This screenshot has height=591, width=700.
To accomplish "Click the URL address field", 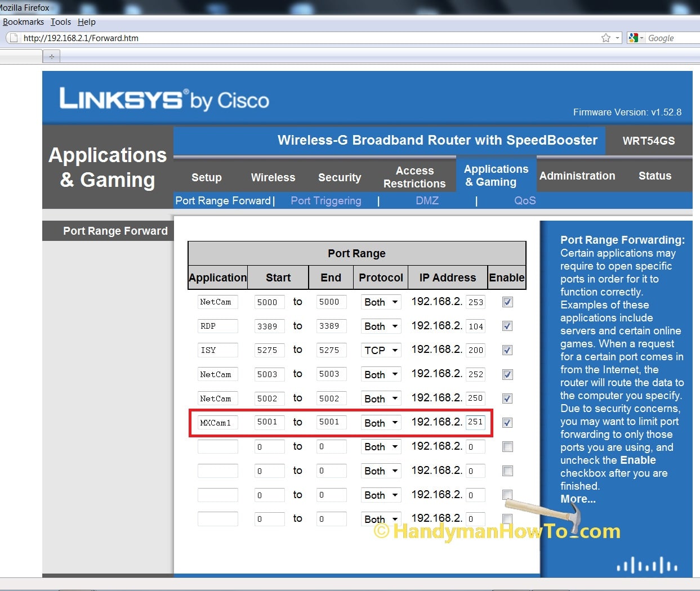I will coord(310,38).
